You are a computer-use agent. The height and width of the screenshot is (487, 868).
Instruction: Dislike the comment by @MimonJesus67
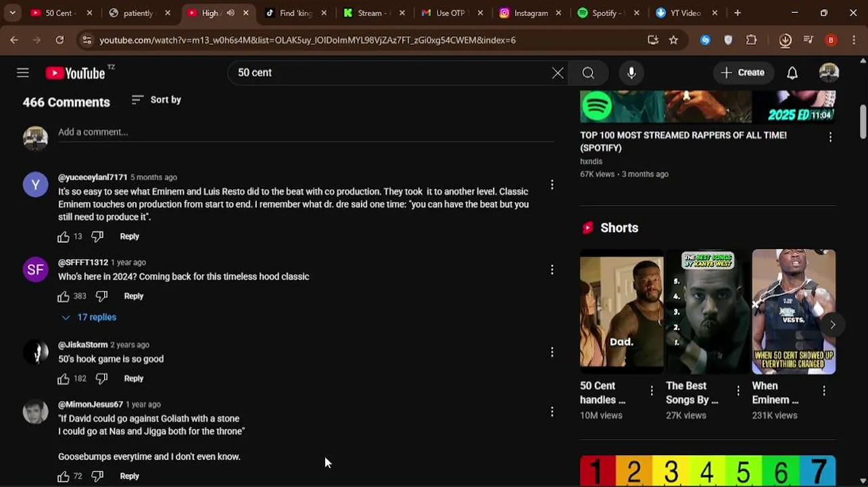pyautogui.click(x=97, y=476)
